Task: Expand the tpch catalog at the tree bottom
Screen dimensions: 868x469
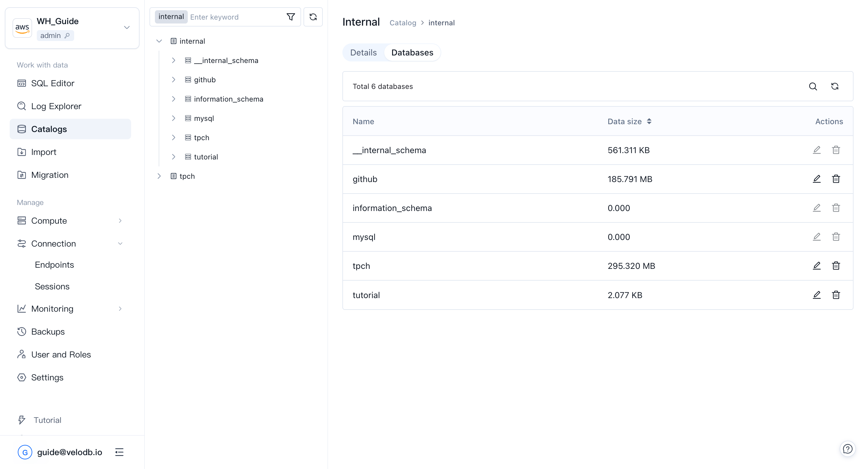Action: pos(159,176)
